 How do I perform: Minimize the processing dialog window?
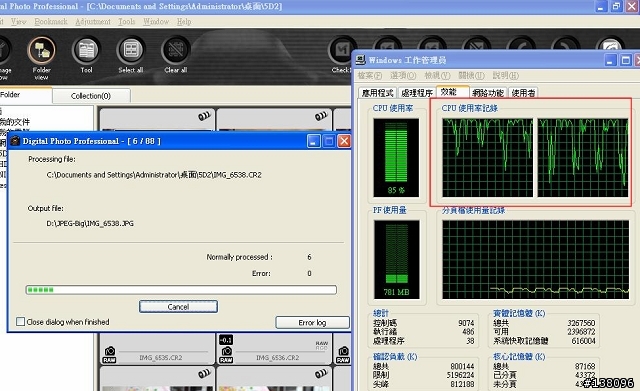(313, 141)
